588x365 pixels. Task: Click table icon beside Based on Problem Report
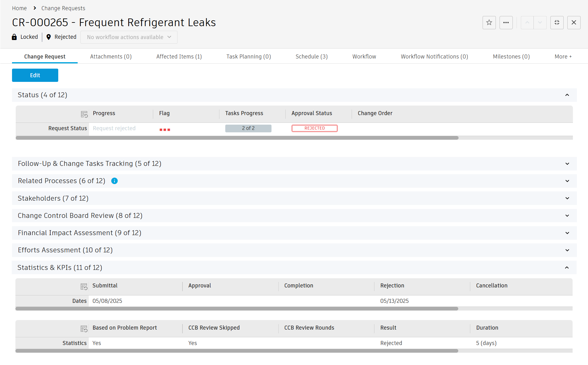point(84,329)
